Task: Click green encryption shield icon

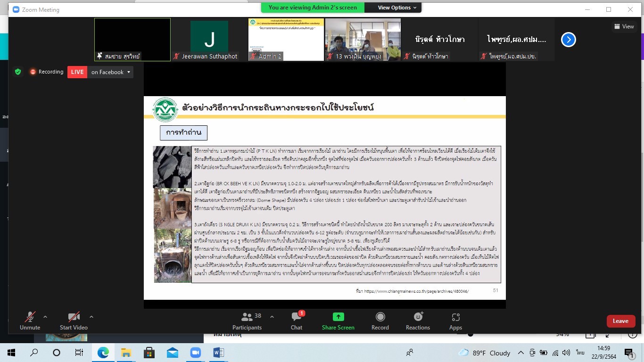Action: click(18, 72)
